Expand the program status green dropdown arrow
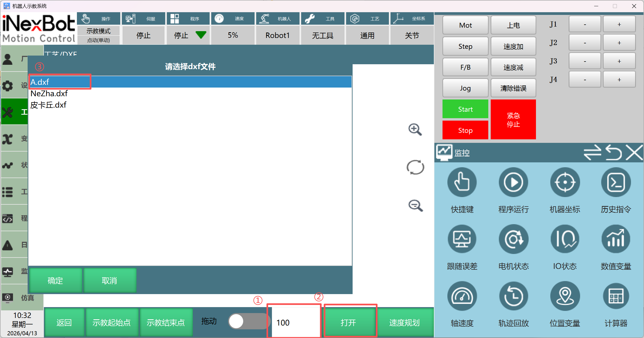The height and width of the screenshot is (338, 644). [201, 35]
